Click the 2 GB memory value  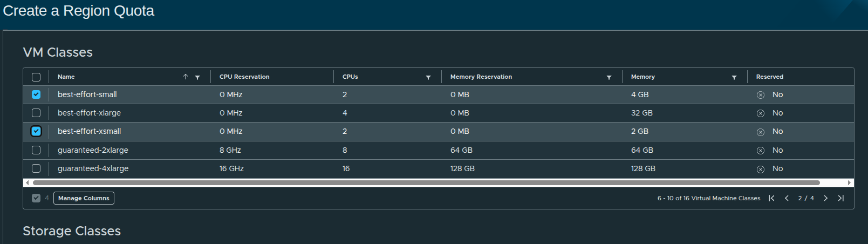point(640,131)
